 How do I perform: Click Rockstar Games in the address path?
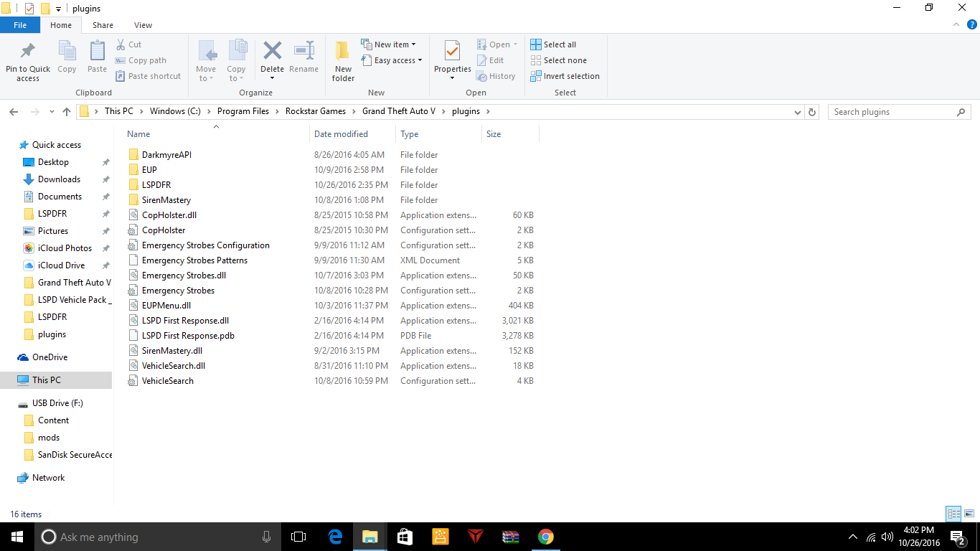(316, 111)
